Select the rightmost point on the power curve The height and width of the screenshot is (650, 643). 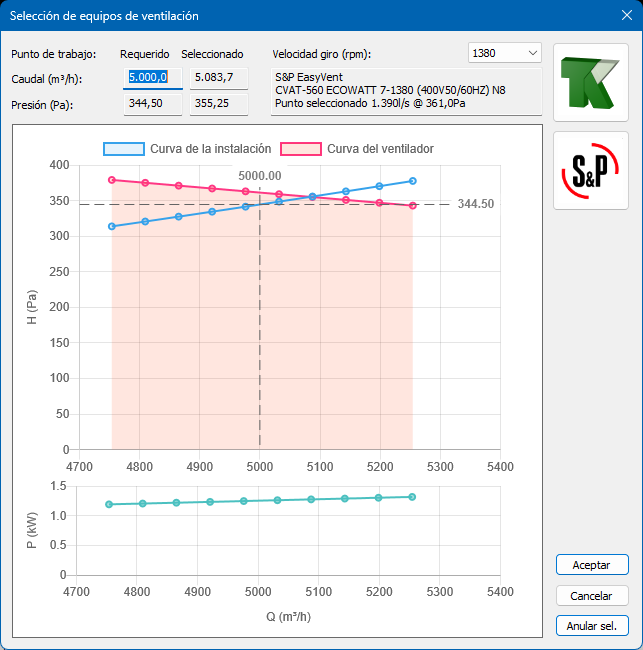tap(412, 497)
